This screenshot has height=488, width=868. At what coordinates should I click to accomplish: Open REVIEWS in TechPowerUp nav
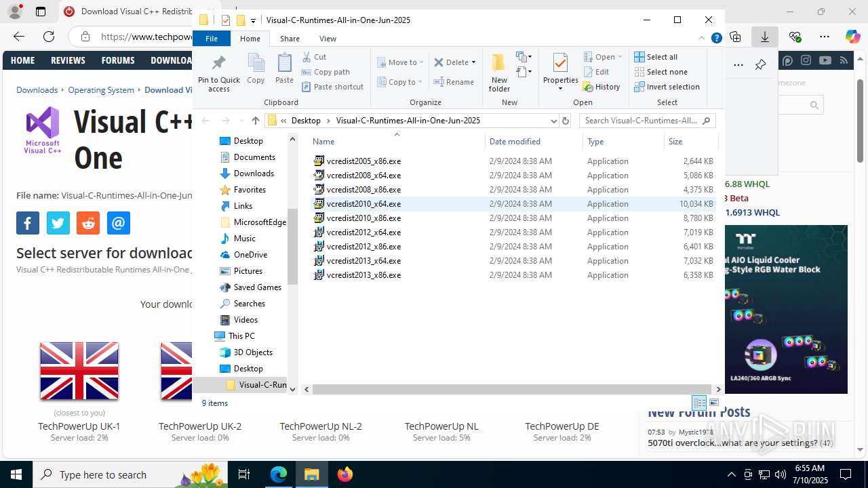(x=68, y=60)
